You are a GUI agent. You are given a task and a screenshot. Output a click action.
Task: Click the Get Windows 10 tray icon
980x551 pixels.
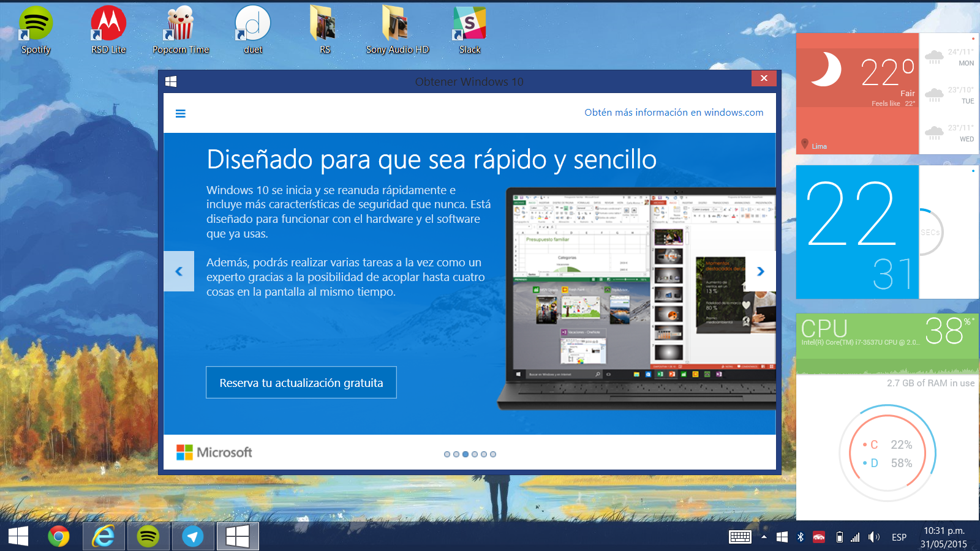click(782, 537)
